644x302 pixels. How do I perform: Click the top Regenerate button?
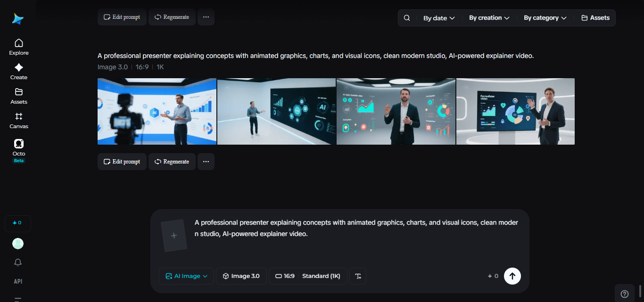pos(172,17)
